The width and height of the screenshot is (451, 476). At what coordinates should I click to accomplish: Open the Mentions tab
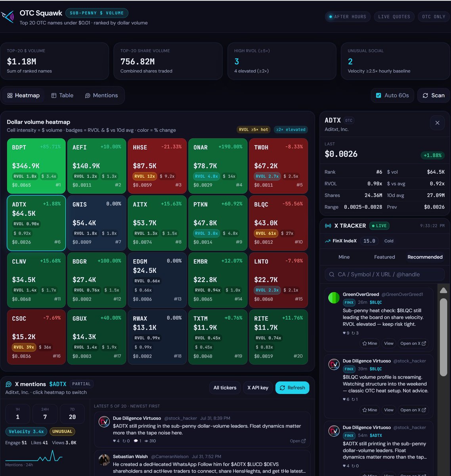click(x=101, y=96)
